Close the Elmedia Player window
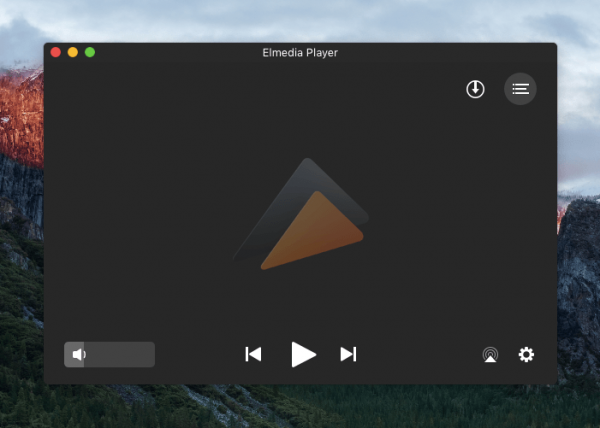The image size is (600, 428). click(56, 52)
